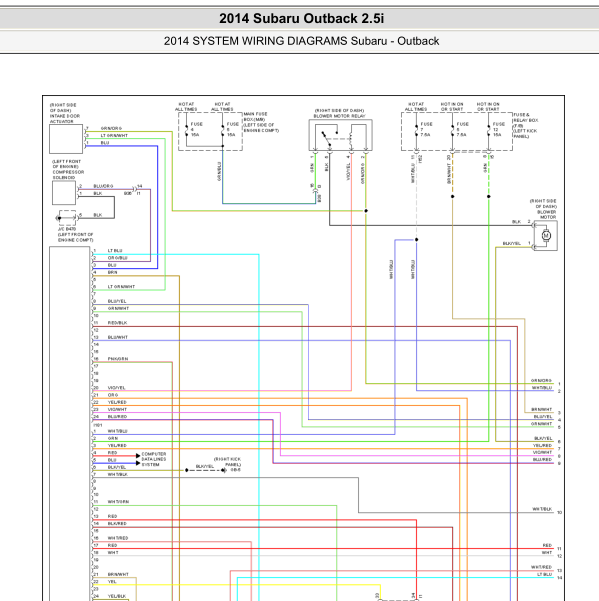Click "HOT IN ON OR START" above Fuse 12
The width and height of the screenshot is (599, 601).
pyautogui.click(x=488, y=107)
